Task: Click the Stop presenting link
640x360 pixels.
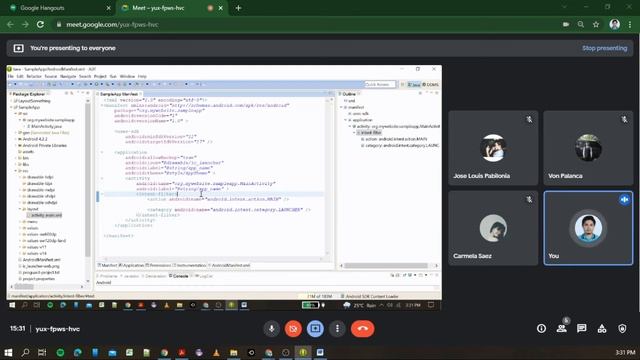Action: (x=604, y=48)
